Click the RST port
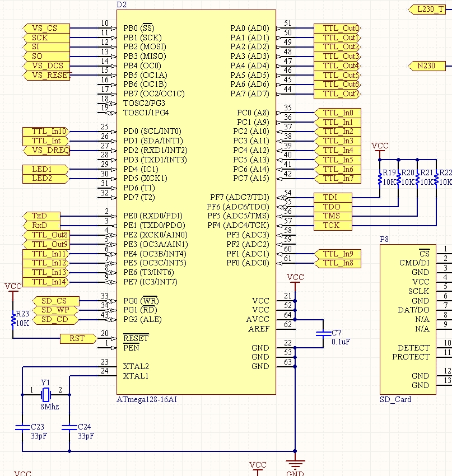Image resolution: width=452 pixels, height=476 pixels. tap(78, 338)
